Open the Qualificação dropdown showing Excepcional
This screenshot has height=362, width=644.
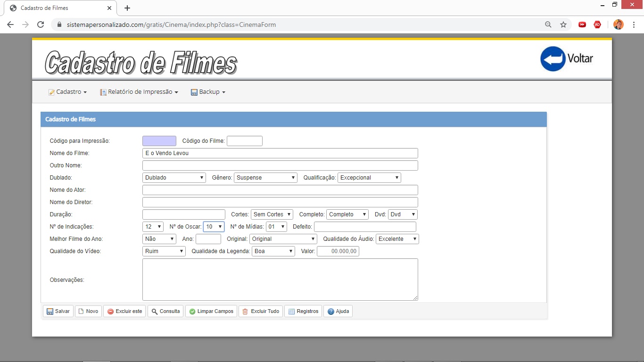369,178
